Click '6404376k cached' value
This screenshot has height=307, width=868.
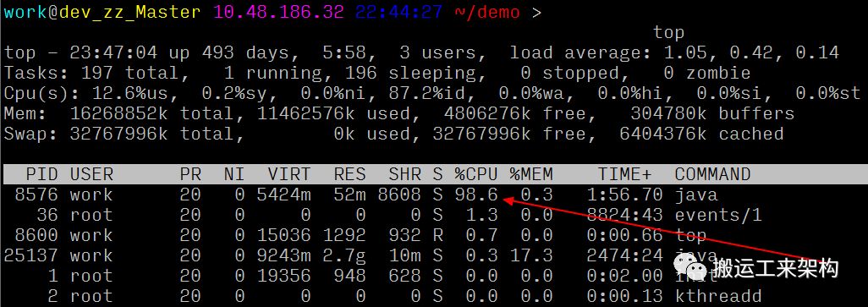click(x=702, y=134)
